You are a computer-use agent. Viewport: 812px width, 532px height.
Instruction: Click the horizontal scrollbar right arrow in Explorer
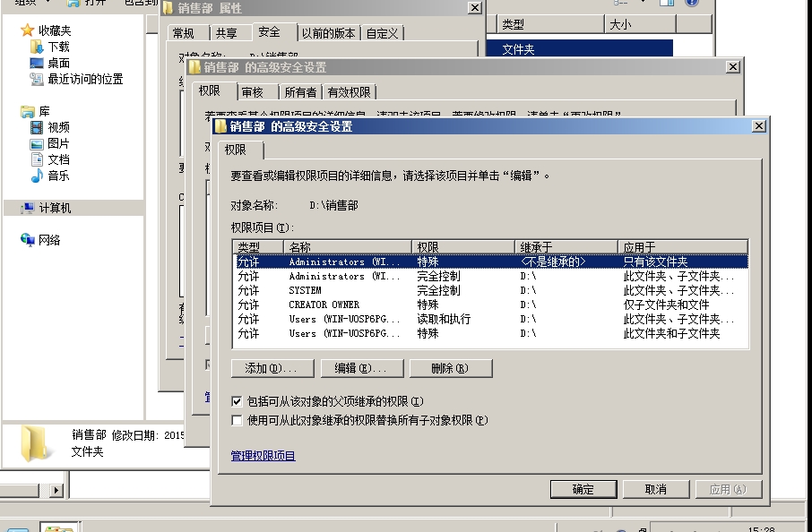56,490
